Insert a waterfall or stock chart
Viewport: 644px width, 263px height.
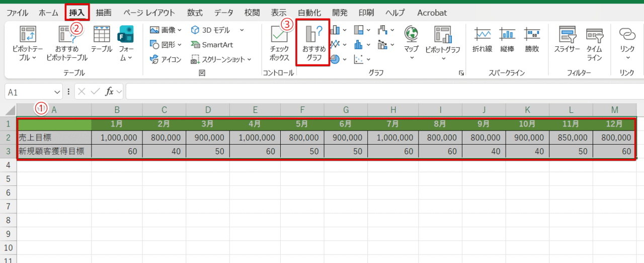click(382, 30)
